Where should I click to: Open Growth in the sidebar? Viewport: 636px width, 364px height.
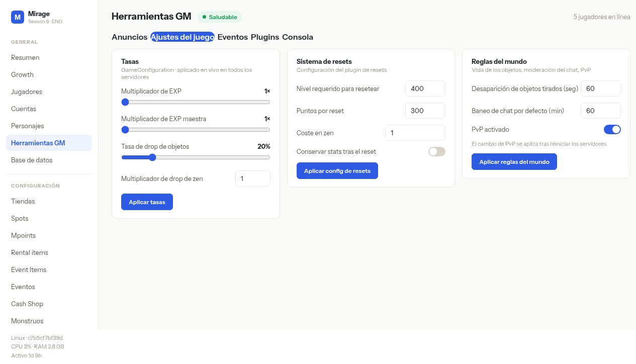click(49, 74)
